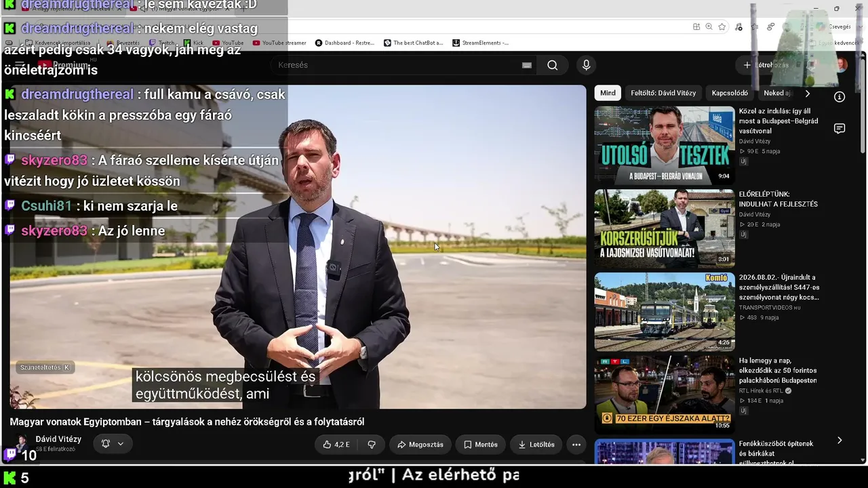Open the YouTube bookmark in bookmarks bar

tap(228, 43)
